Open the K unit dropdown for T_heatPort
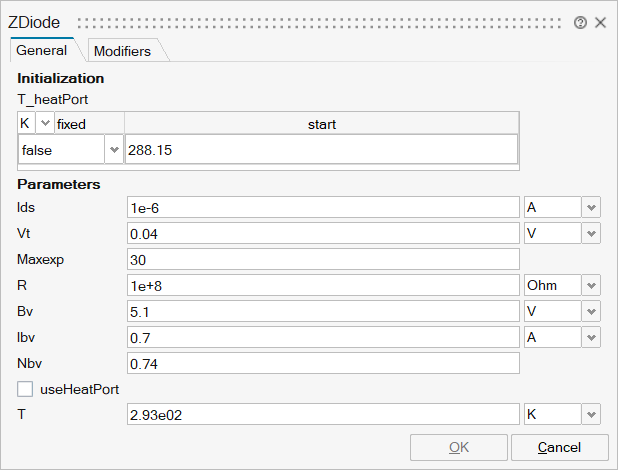The height and width of the screenshot is (470, 618). pos(45,124)
